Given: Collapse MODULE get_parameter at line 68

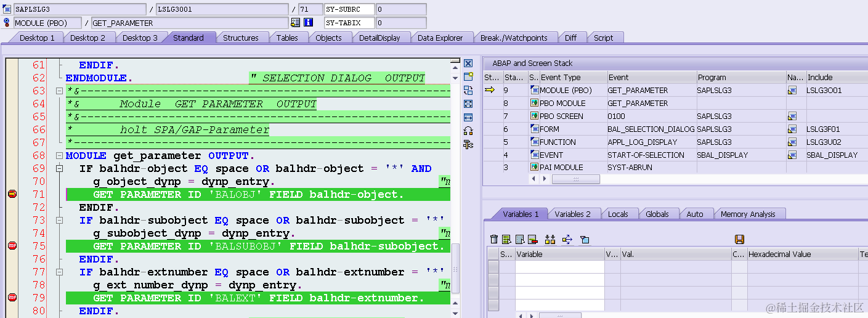Looking at the screenshot, I should [x=60, y=155].
